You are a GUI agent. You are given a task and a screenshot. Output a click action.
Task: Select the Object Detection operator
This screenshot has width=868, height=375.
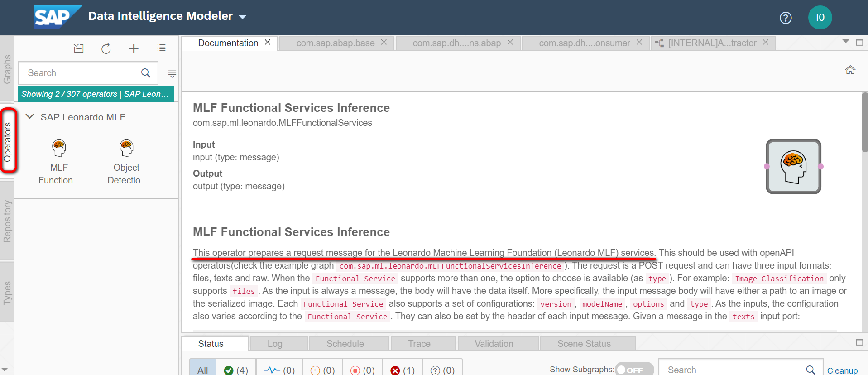click(127, 162)
